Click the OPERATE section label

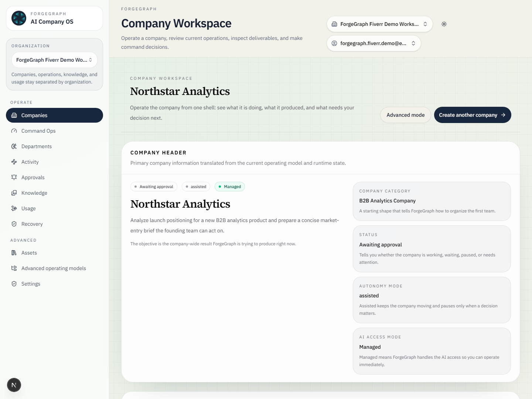(21, 102)
